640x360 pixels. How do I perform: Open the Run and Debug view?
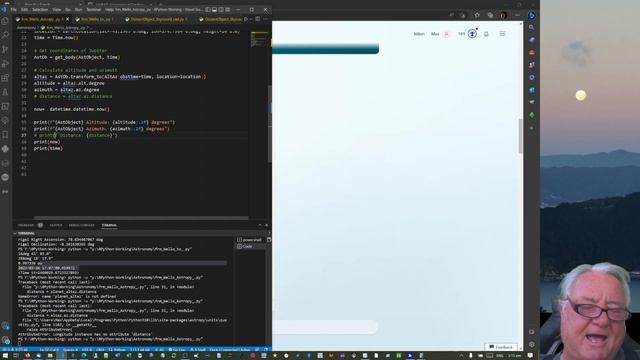pos(5,64)
